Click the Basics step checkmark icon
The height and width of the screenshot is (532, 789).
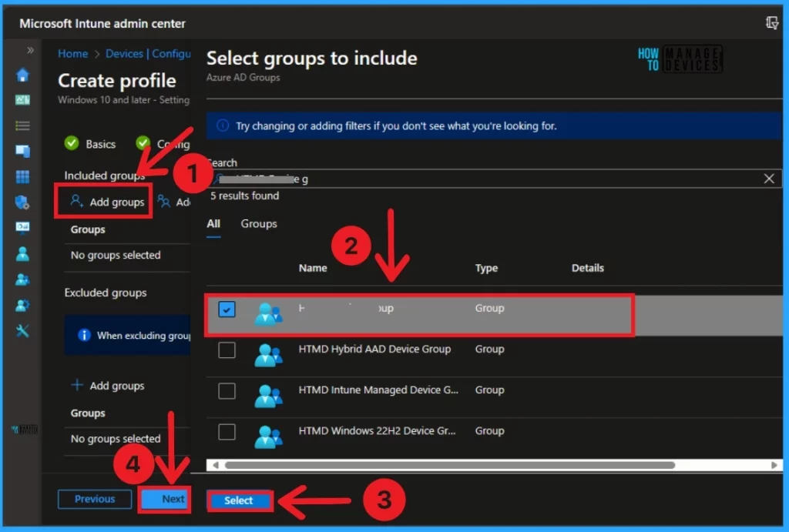tap(72, 143)
